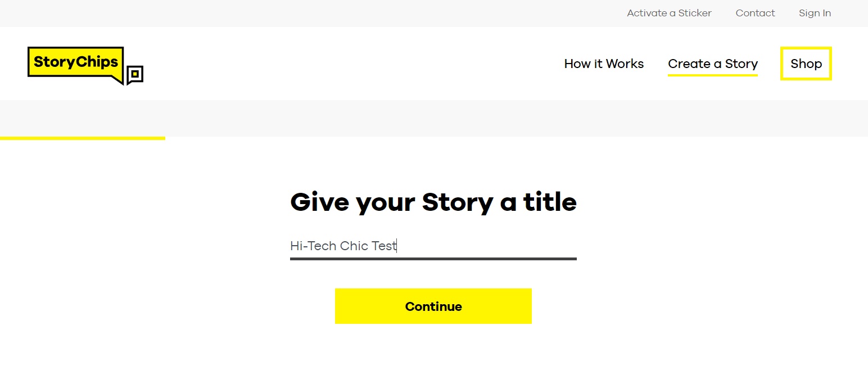Click the StoryChips speech-bubble logo
868x384 pixels.
(x=75, y=64)
